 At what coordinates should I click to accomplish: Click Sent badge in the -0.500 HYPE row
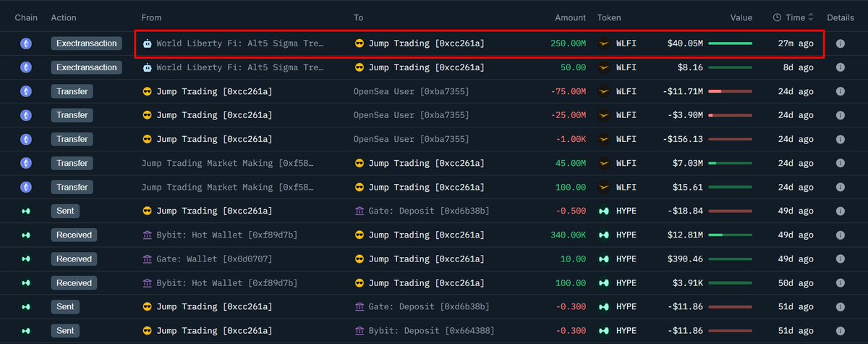(65, 211)
